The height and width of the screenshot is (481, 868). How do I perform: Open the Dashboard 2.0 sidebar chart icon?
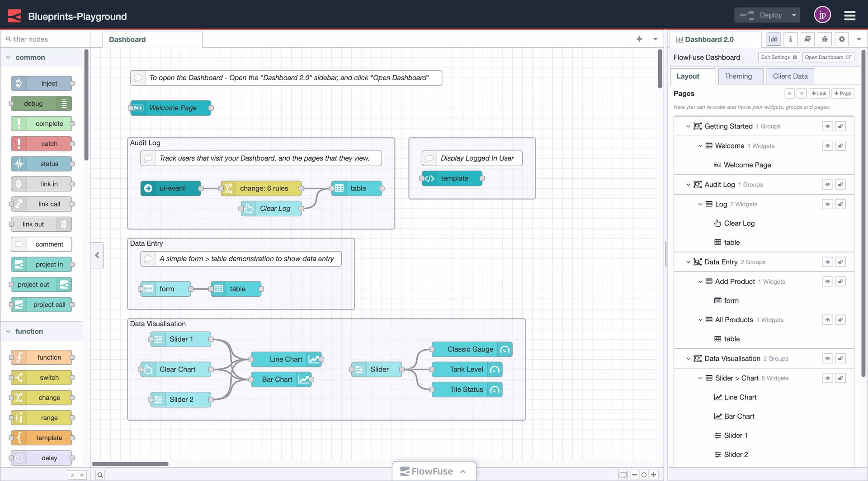pos(773,39)
